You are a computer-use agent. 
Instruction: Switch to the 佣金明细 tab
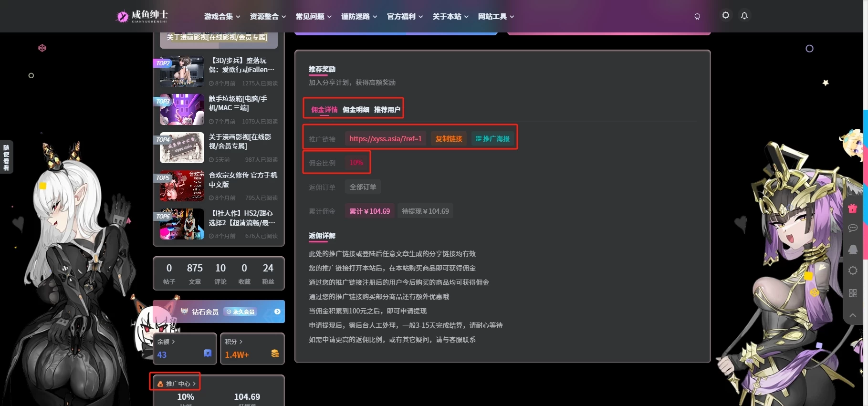pos(356,110)
